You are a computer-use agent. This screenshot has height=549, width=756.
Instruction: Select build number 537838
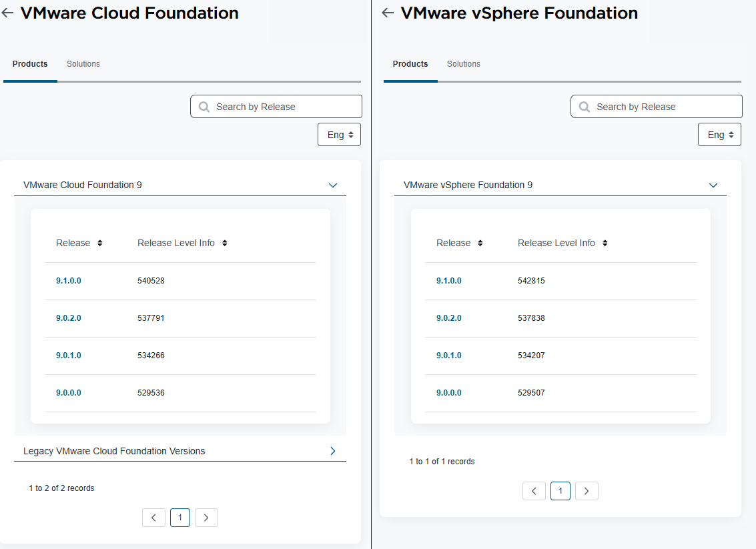531,318
